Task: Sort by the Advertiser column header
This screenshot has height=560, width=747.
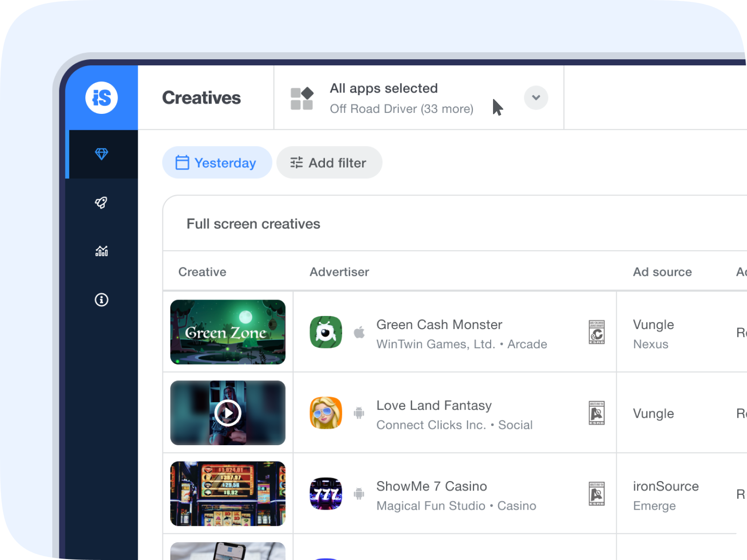Action: point(339,272)
